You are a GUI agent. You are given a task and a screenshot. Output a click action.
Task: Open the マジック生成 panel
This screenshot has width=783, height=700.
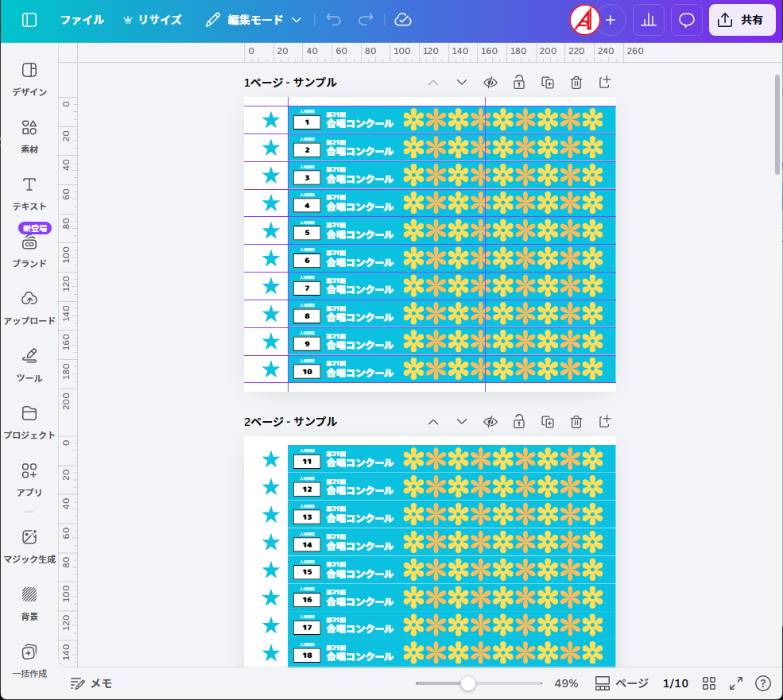(x=29, y=546)
